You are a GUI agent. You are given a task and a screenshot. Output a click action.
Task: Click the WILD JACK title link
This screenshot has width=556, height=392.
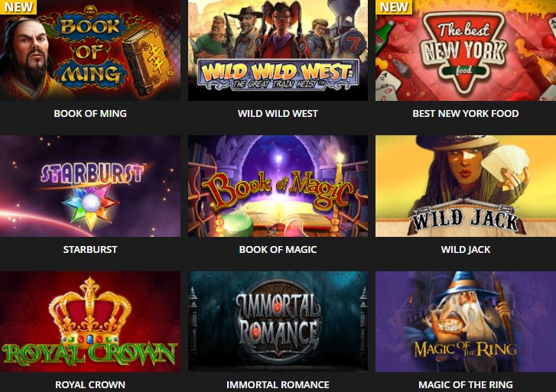466,250
